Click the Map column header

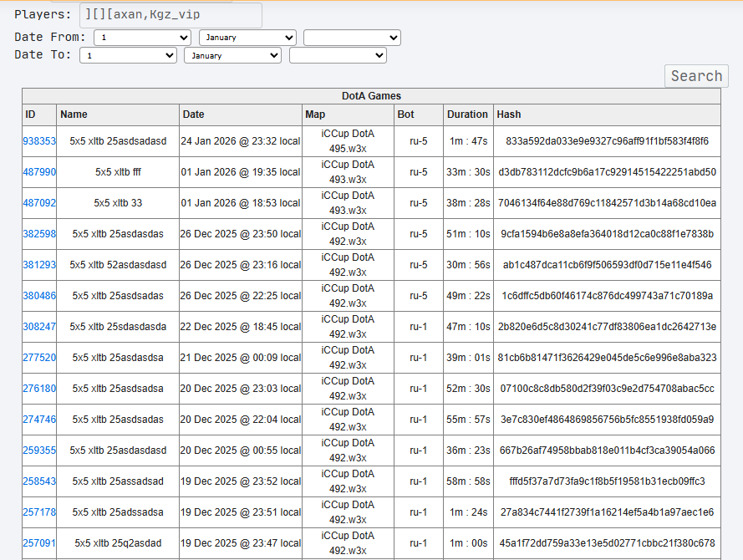pos(348,115)
